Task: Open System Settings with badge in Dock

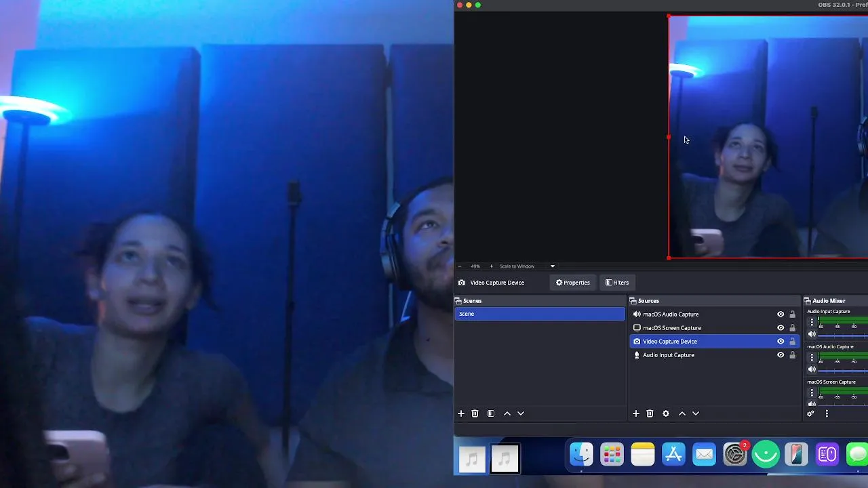Action: click(x=735, y=454)
